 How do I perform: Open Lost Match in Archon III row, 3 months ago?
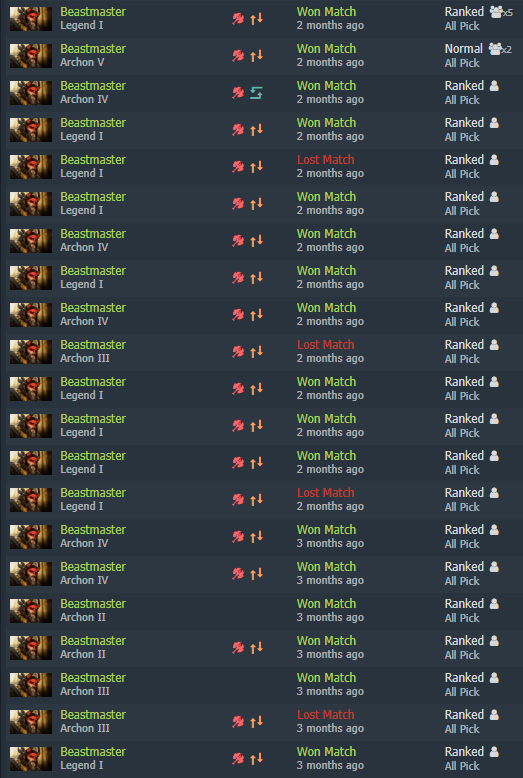click(326, 714)
